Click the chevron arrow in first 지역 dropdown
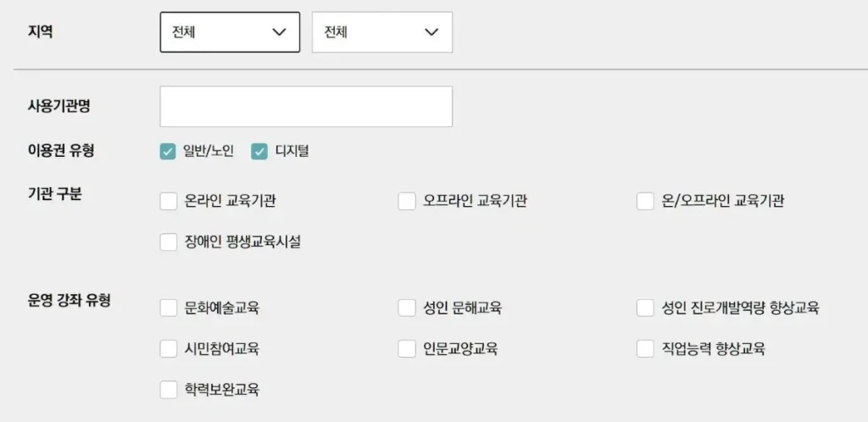 tap(279, 32)
